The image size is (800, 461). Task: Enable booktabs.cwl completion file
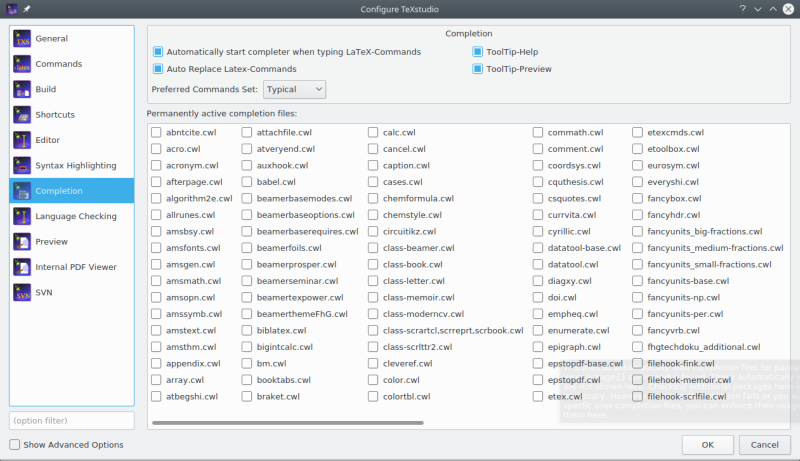pyautogui.click(x=247, y=380)
